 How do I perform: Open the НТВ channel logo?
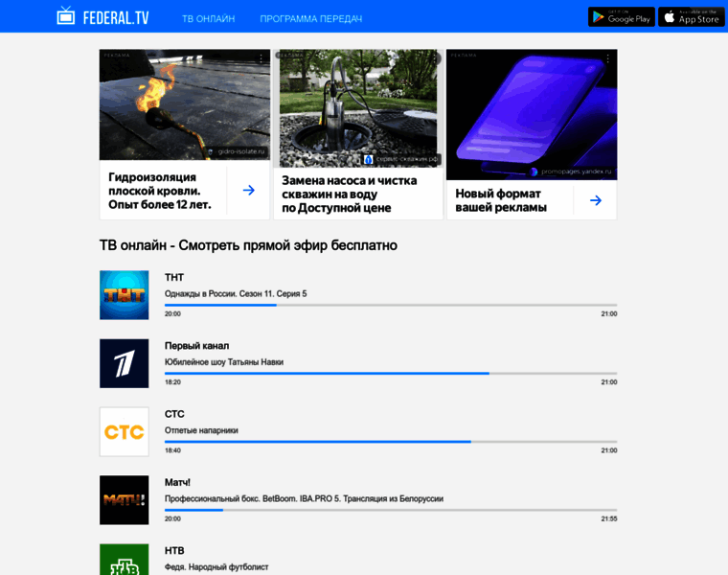coord(124,560)
